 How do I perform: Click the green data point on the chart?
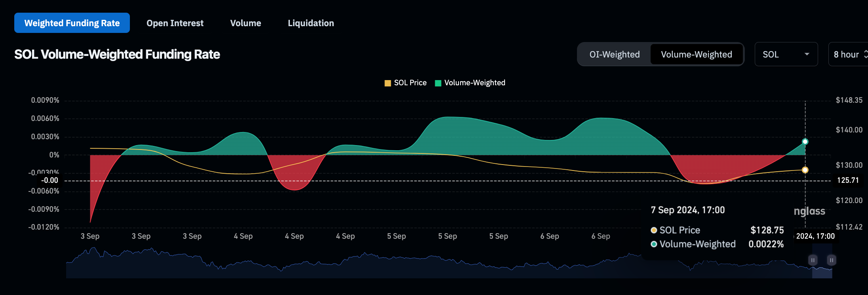tap(805, 142)
